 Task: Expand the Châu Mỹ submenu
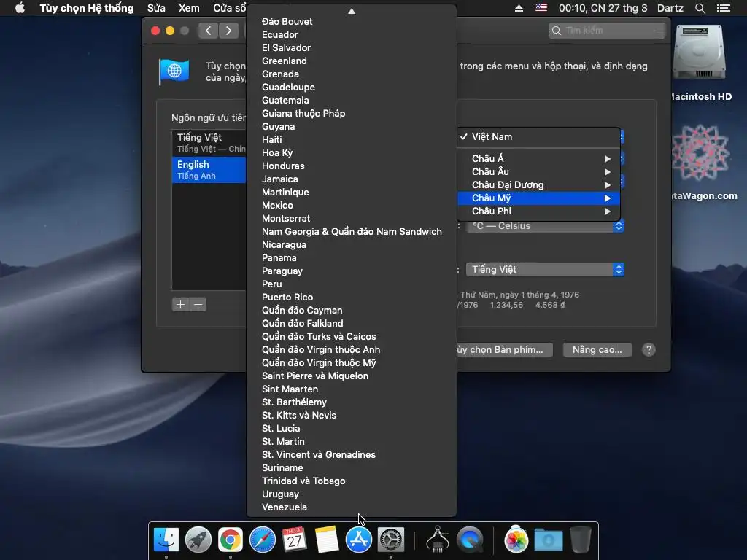[539, 198]
